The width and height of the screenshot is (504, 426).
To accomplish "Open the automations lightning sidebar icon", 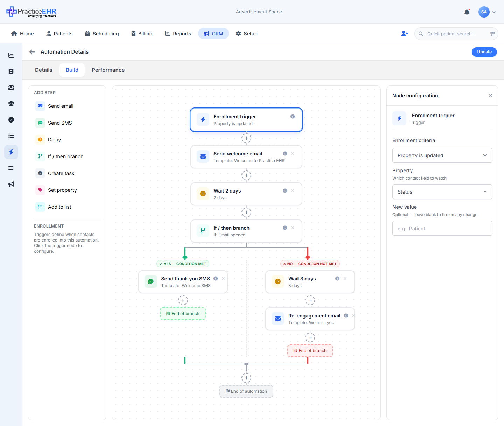I will 11,152.
